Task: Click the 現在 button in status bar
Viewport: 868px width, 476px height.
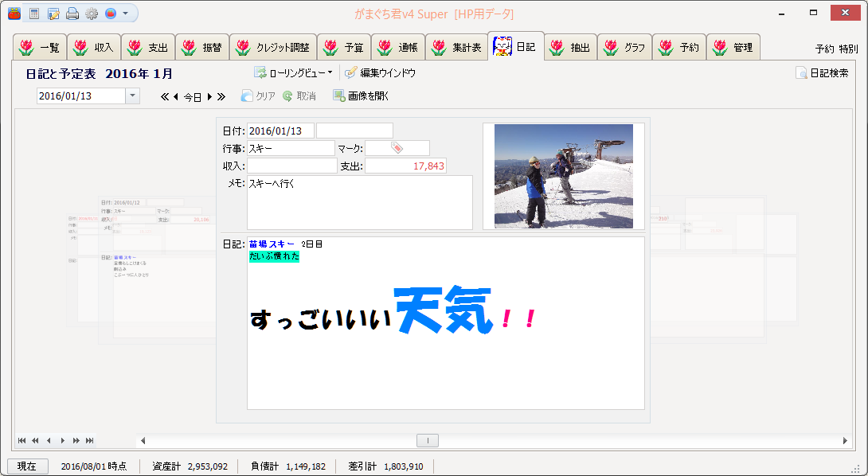Action: point(27,466)
